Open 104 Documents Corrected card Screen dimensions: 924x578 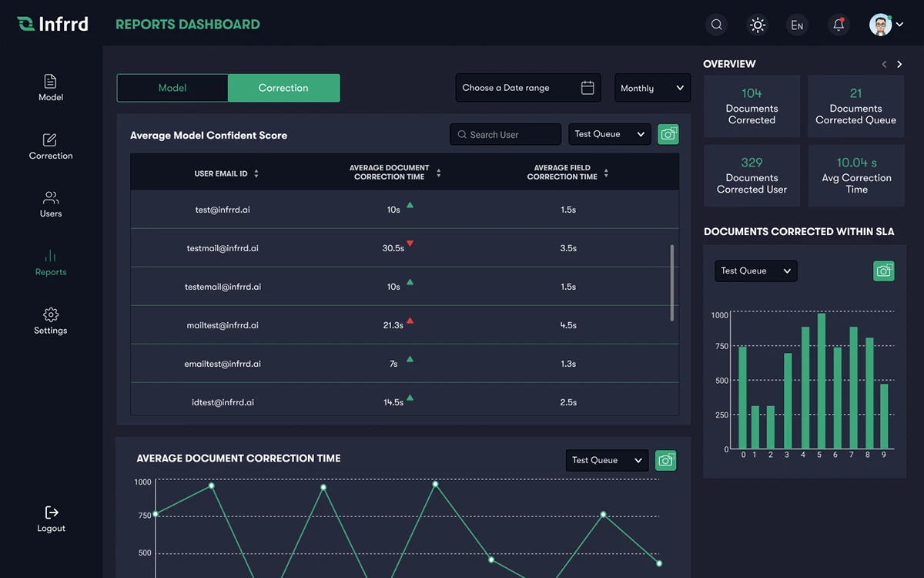(x=752, y=106)
